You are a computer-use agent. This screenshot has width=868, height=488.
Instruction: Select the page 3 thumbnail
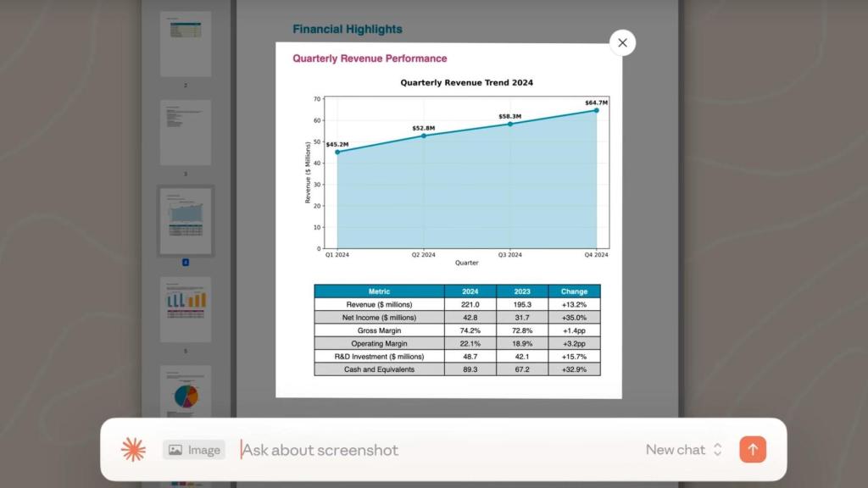186,132
